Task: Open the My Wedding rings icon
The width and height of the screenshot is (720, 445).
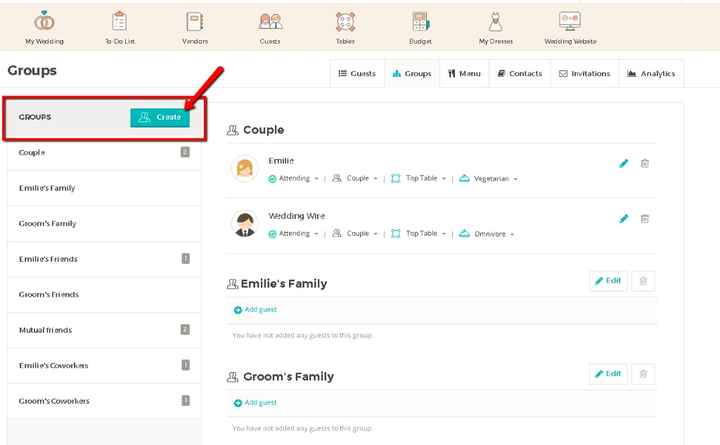Action: 44,21
